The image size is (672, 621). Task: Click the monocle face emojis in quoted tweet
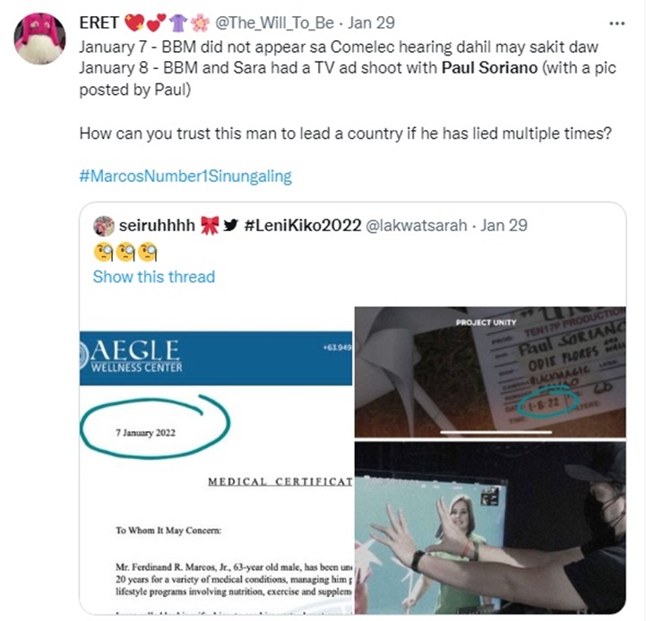point(125,252)
